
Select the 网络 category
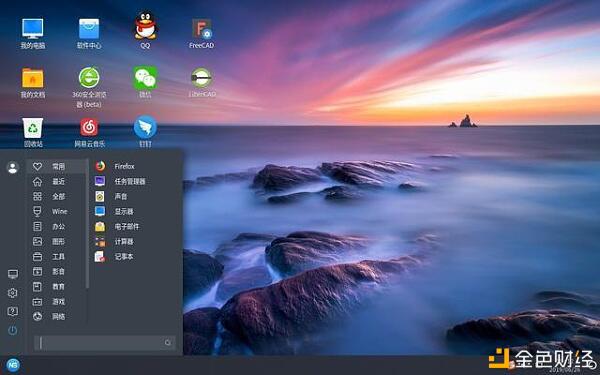(57, 316)
